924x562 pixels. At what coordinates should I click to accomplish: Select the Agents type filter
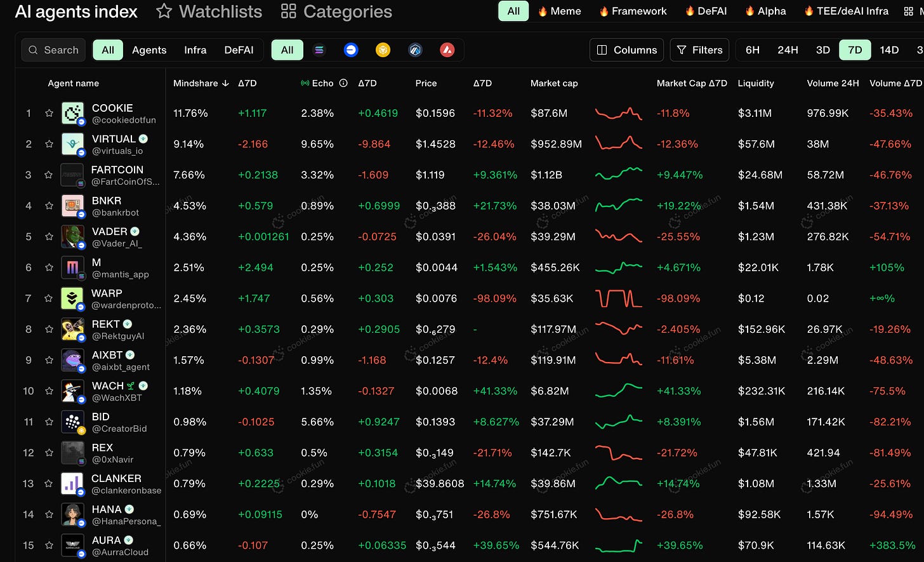149,50
